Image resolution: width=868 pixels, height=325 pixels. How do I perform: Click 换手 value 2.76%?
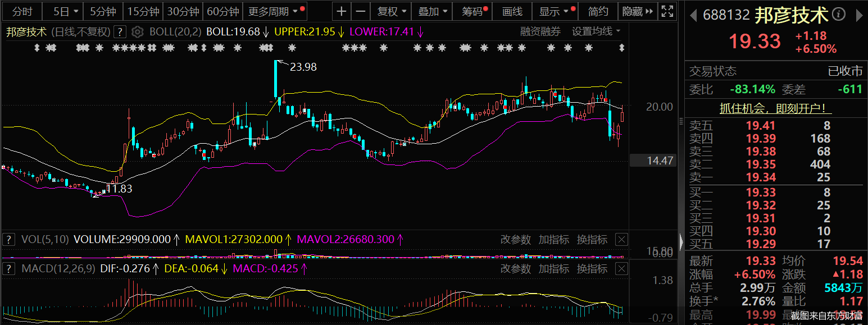[x=757, y=301]
